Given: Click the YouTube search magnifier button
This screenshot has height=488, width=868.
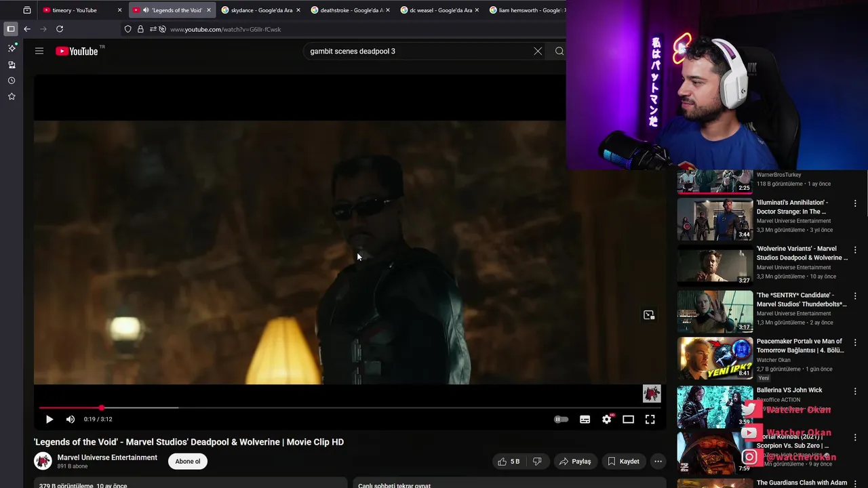Looking at the screenshot, I should coord(559,51).
